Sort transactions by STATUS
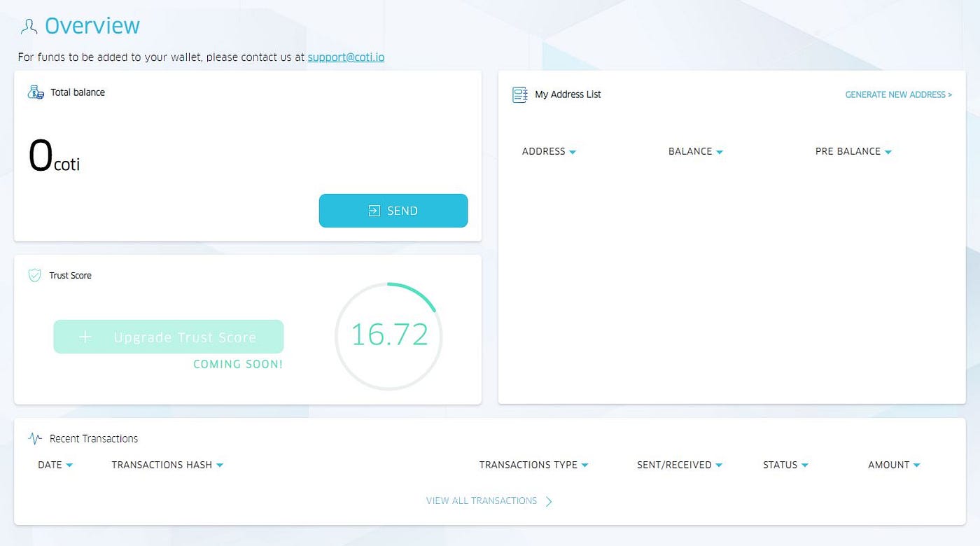This screenshot has width=980, height=546. tap(786, 465)
